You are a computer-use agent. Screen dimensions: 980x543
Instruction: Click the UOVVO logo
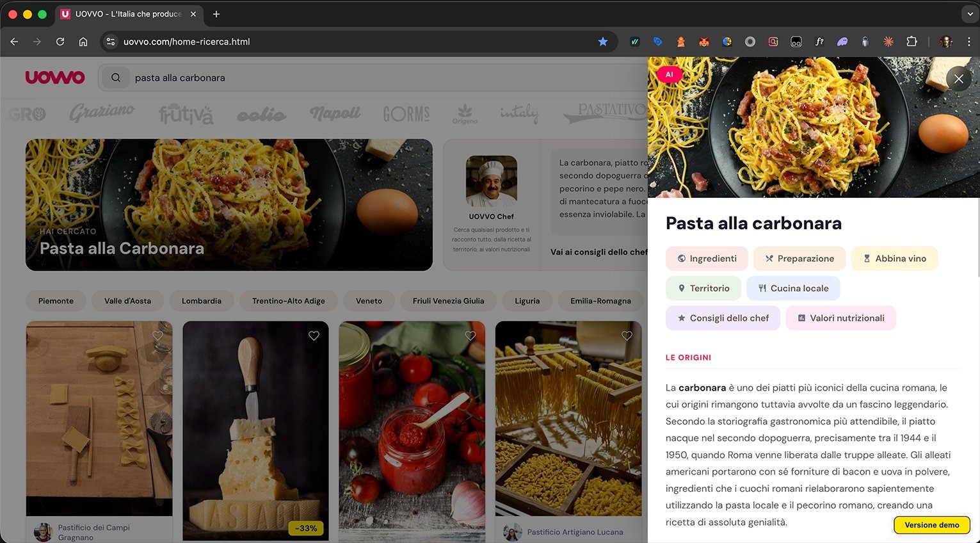(55, 77)
